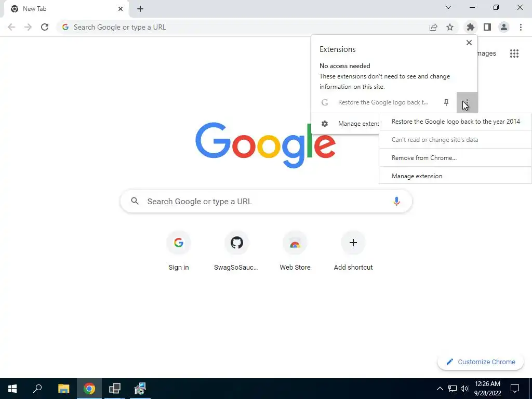The height and width of the screenshot is (399, 532).
Task: Click the Share this page icon
Action: [433, 27]
